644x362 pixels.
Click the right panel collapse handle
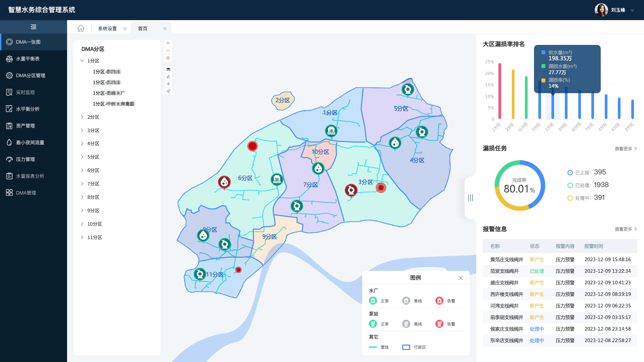pyautogui.click(x=470, y=198)
